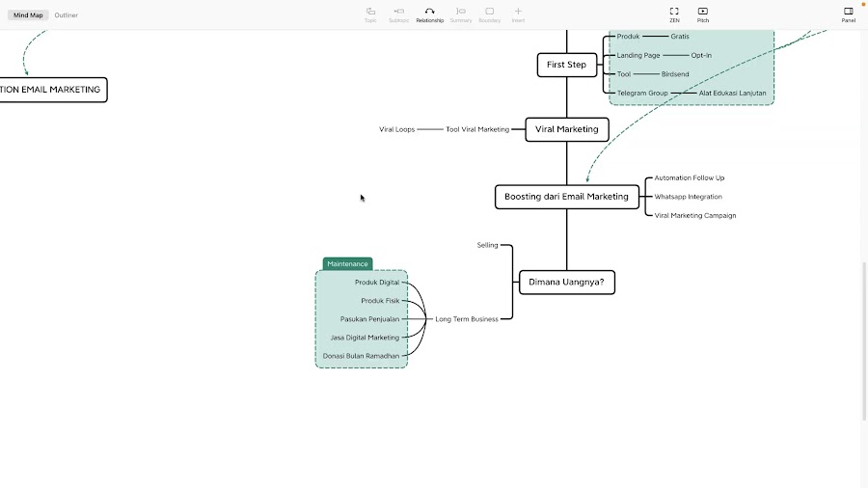Select Boosting dari Email Marketing topic
The height and width of the screenshot is (488, 868).
pyautogui.click(x=567, y=197)
